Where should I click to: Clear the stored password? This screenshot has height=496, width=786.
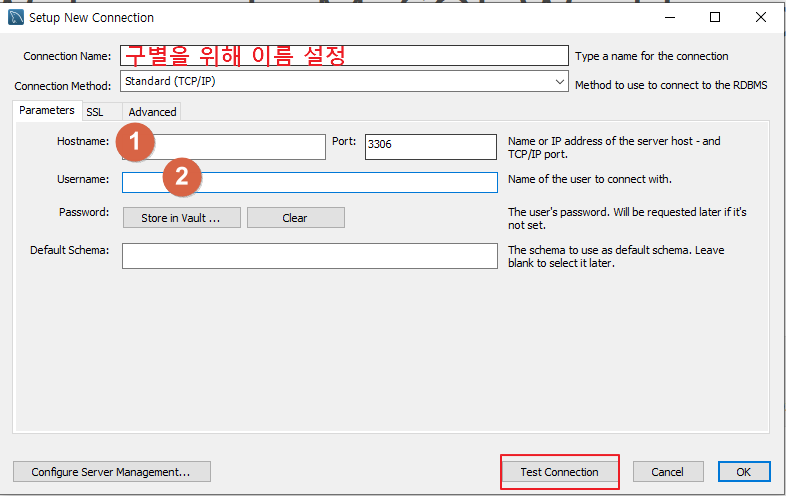pyautogui.click(x=296, y=218)
